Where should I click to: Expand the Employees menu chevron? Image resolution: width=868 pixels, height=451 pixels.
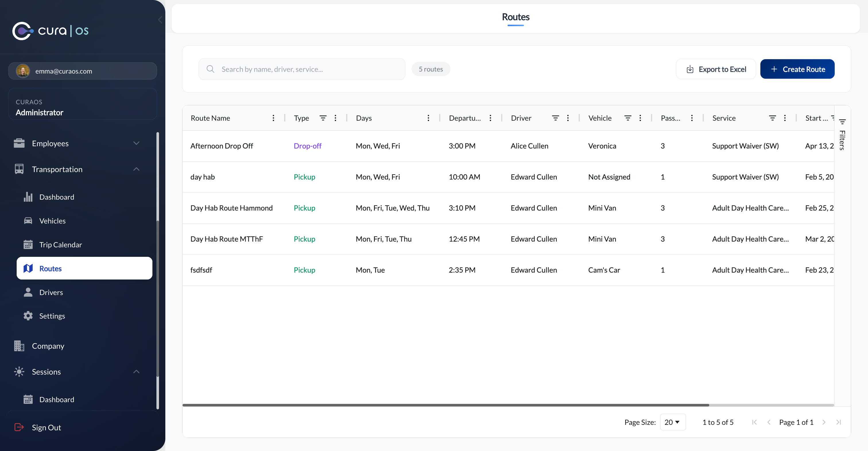point(136,143)
